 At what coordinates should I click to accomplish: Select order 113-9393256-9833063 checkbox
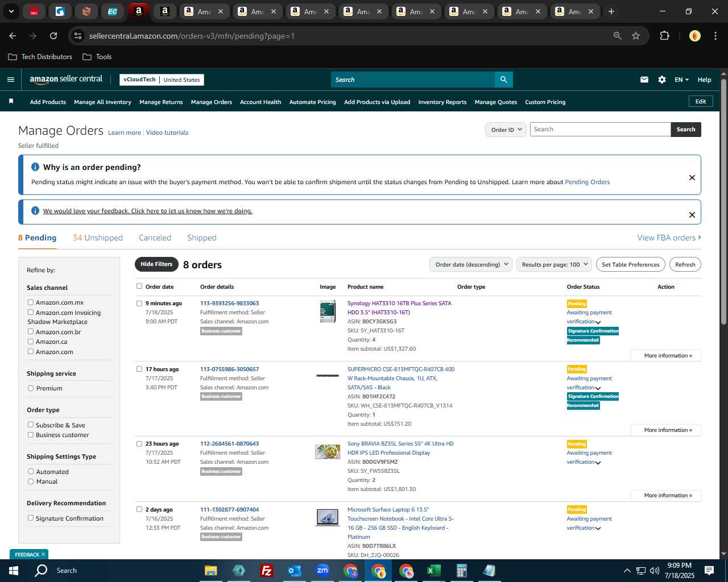tap(139, 304)
